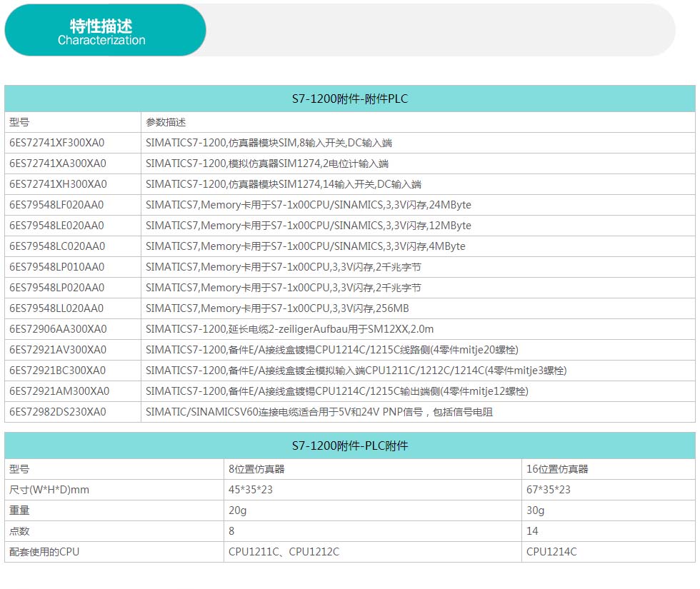Select model number 6ES79548LE020AA0
Image resolution: width=700 pixels, height=589 pixels.
click(56, 226)
